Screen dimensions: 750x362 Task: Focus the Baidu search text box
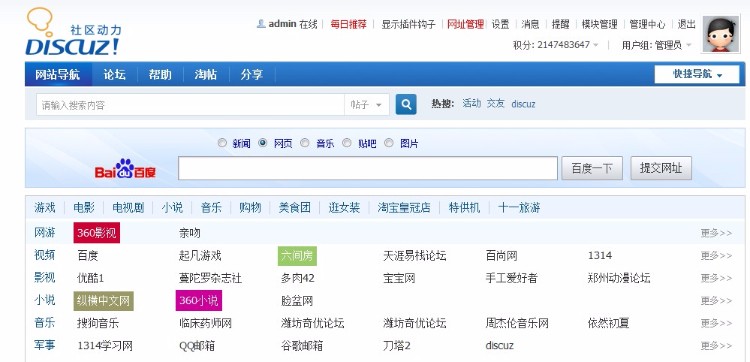(368, 168)
